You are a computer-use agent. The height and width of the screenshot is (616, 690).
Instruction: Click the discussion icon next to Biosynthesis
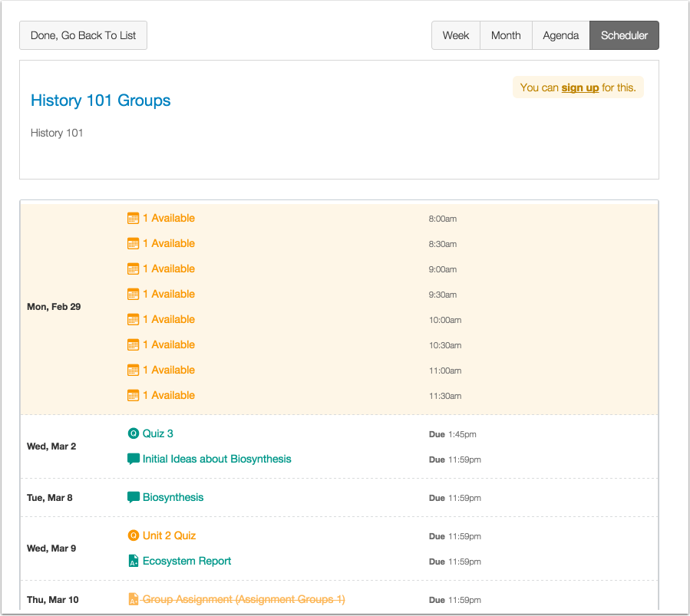[x=134, y=498]
